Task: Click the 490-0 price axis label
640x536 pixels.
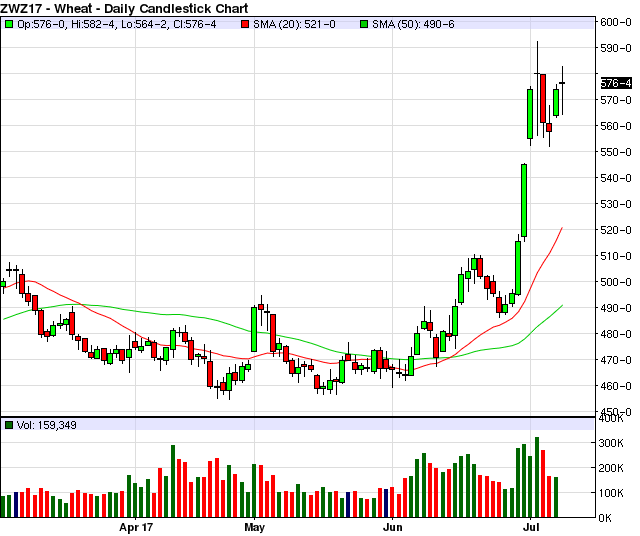Action: pyautogui.click(x=616, y=308)
